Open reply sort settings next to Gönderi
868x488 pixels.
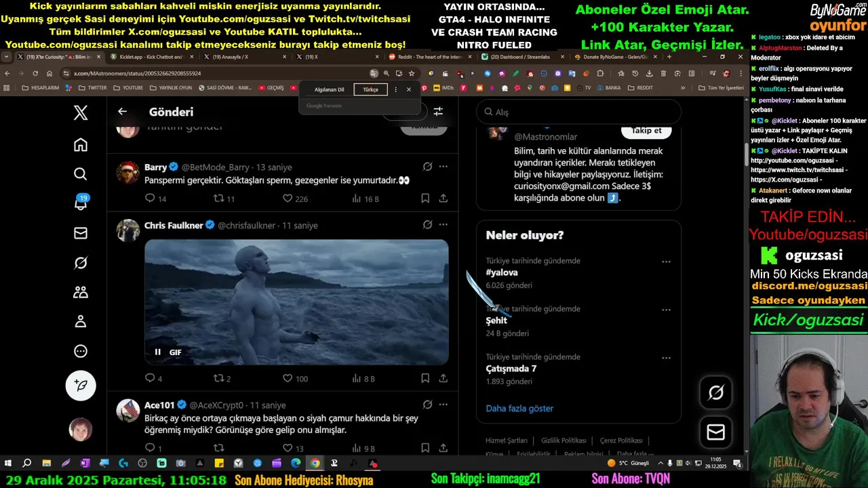point(438,112)
